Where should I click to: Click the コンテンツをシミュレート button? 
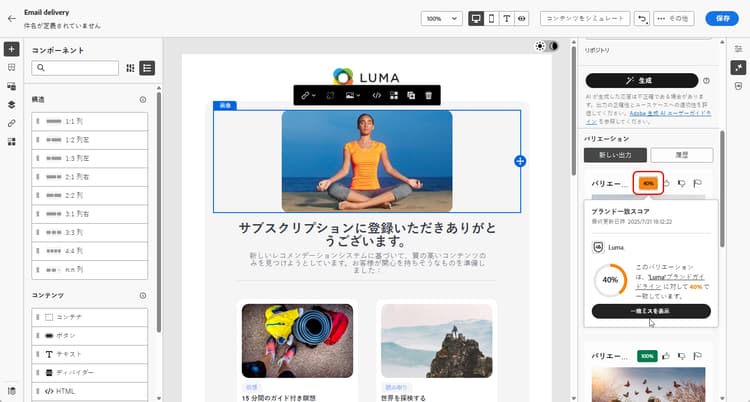coord(585,19)
